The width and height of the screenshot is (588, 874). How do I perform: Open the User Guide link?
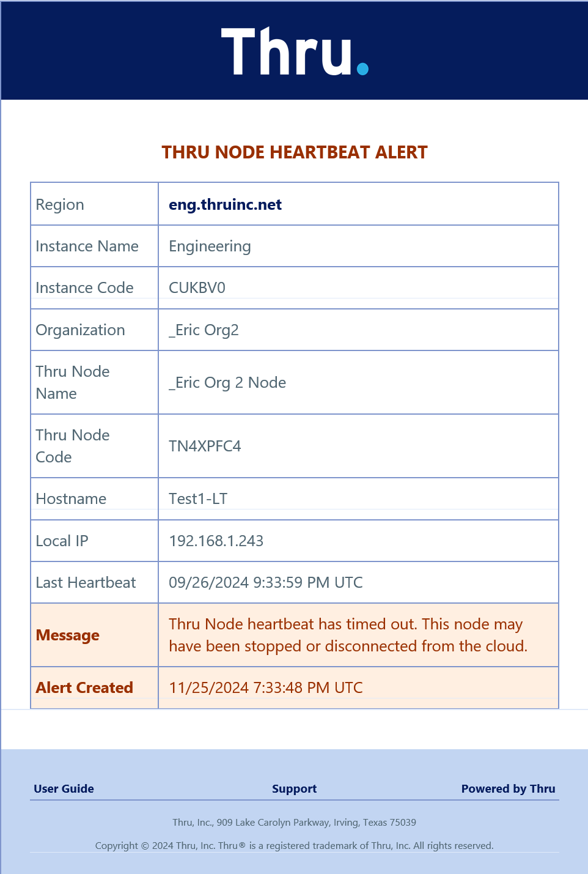(64, 788)
